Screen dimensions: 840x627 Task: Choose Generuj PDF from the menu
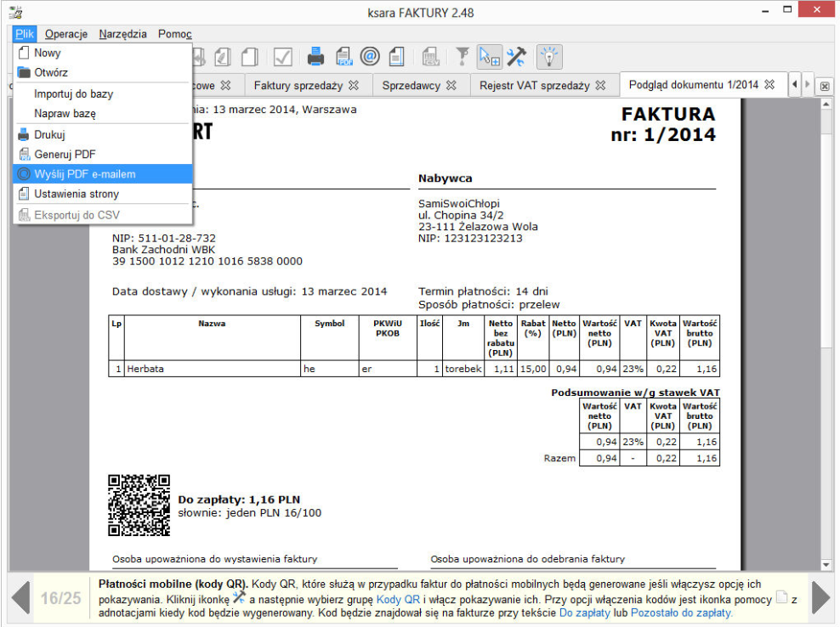pos(103,155)
